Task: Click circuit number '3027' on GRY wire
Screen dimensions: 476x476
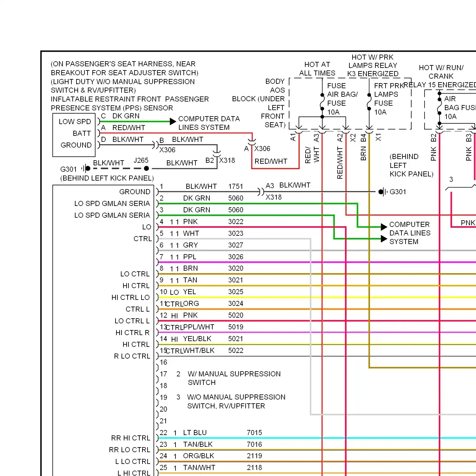Action: pyautogui.click(x=236, y=245)
